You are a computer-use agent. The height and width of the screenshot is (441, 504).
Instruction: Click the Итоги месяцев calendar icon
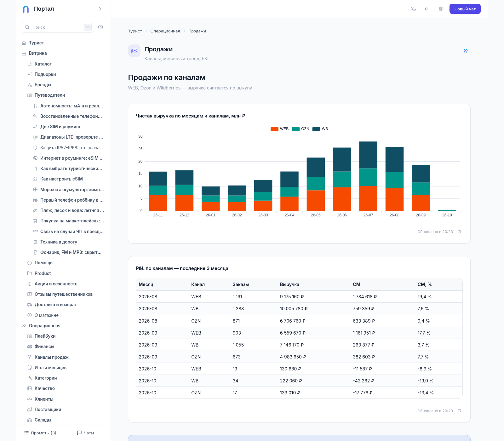pos(30,368)
